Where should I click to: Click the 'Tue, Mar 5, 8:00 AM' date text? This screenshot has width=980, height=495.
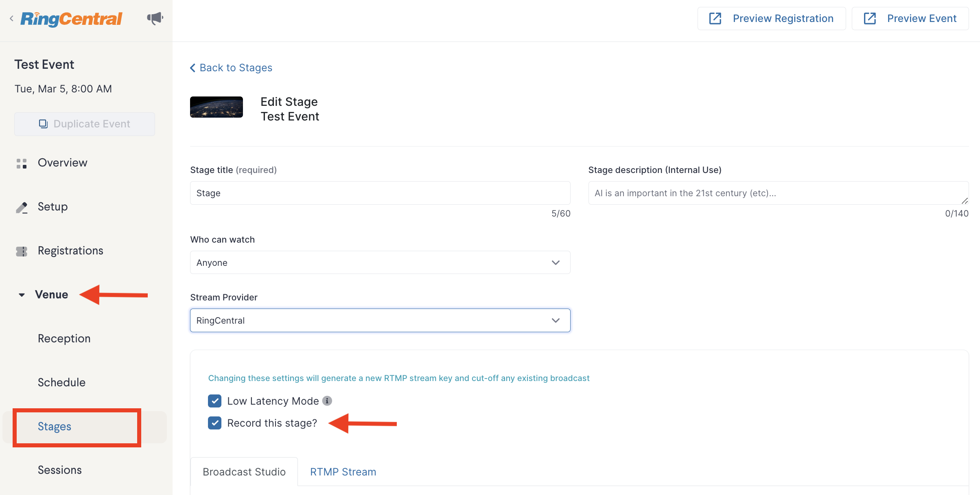coord(63,89)
